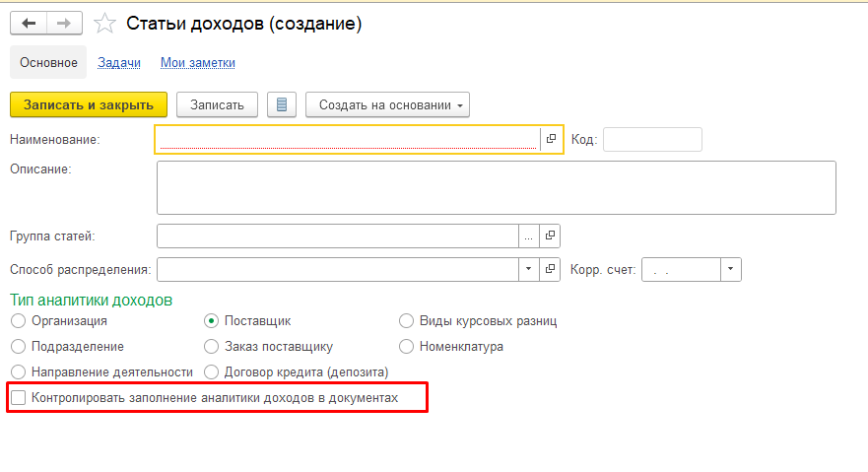
Task: Click the Тип аналитики доходов heading
Action: click(x=92, y=300)
